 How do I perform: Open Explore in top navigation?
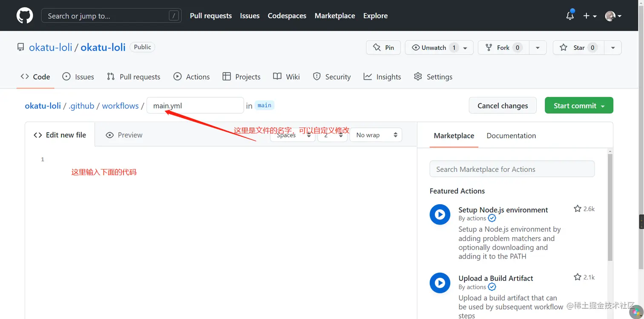(375, 16)
